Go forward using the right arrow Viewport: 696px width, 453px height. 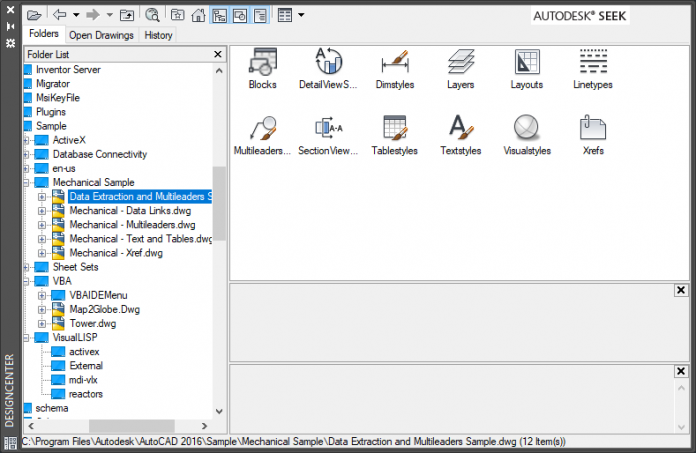(x=93, y=15)
